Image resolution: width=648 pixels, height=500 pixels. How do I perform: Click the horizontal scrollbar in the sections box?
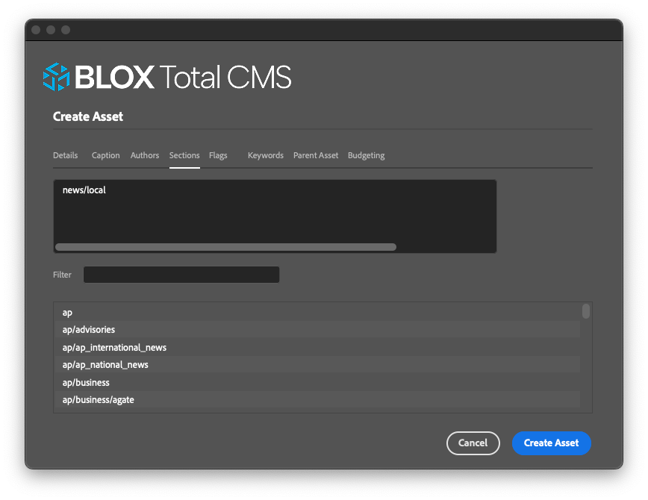point(225,247)
